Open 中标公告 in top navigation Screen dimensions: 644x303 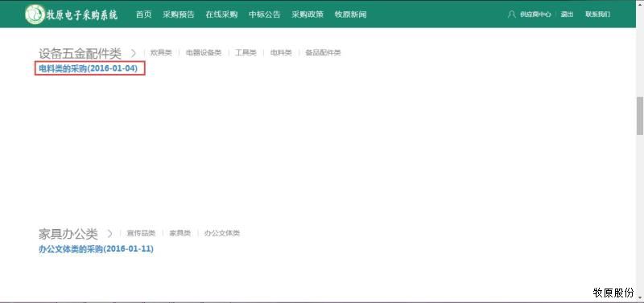point(265,14)
